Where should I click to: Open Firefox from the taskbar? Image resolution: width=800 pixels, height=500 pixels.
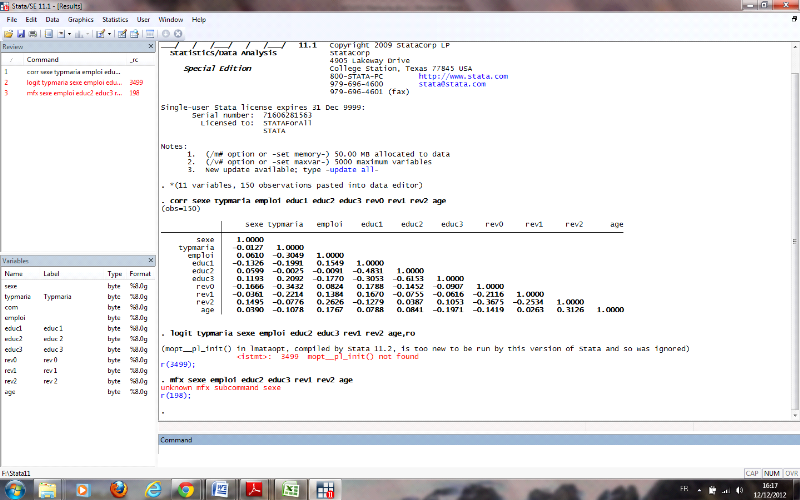[119, 489]
